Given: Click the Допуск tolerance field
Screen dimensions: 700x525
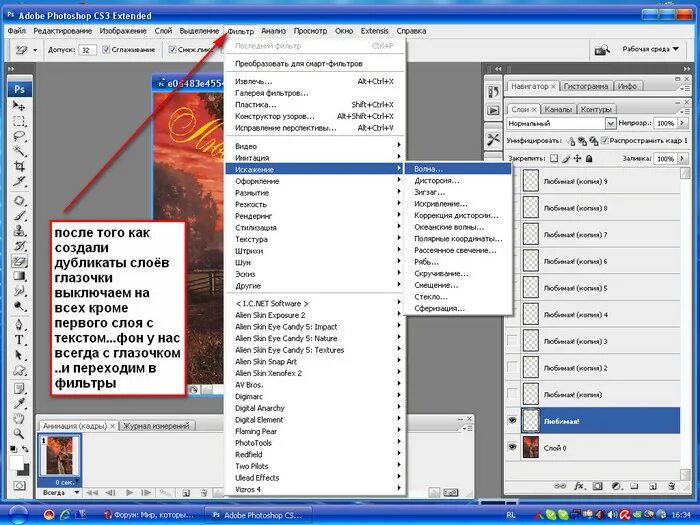Looking at the screenshot, I should 87,50.
